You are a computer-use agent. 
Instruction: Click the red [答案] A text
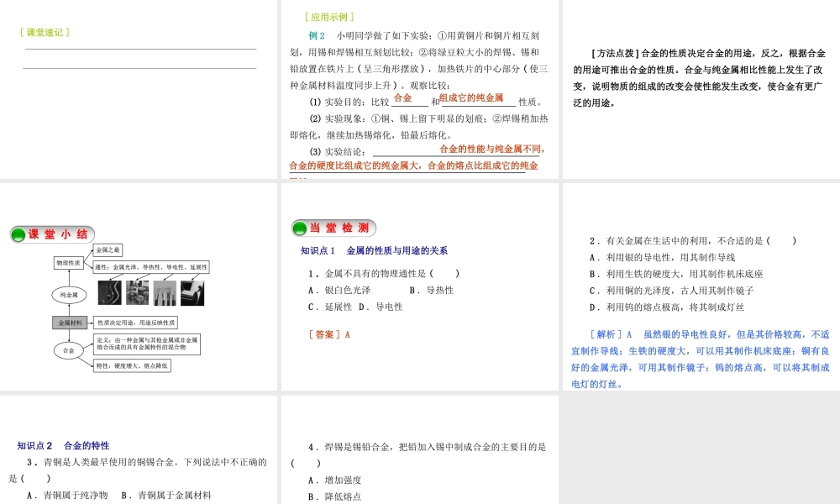pos(329,335)
